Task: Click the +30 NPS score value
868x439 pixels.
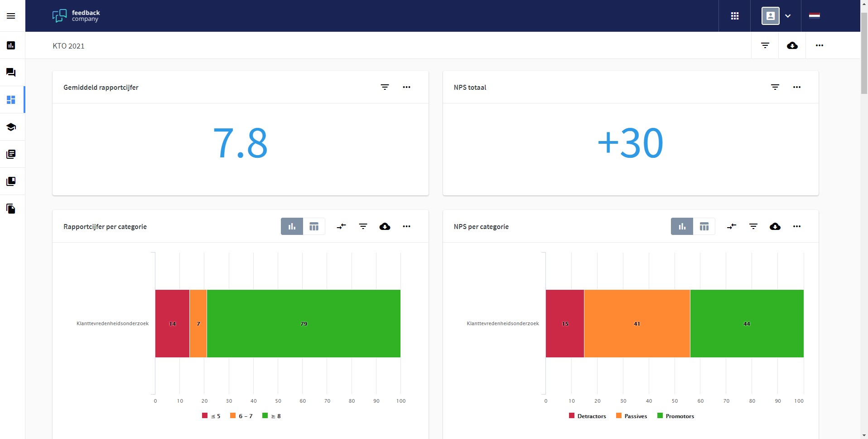Action: point(630,143)
